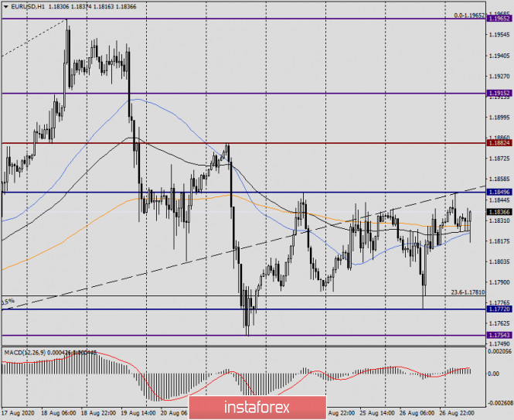Click the 17 Aug 2020 date label

(18, 413)
